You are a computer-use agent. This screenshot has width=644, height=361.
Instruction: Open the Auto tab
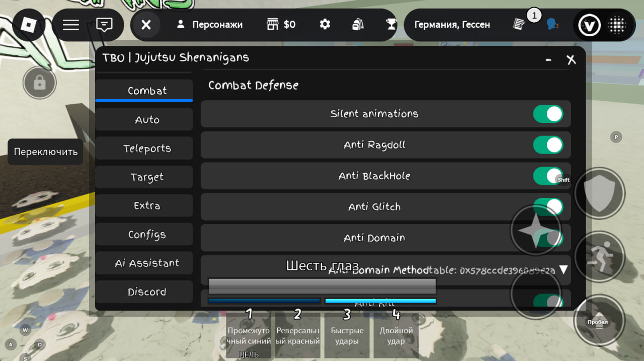144,120
